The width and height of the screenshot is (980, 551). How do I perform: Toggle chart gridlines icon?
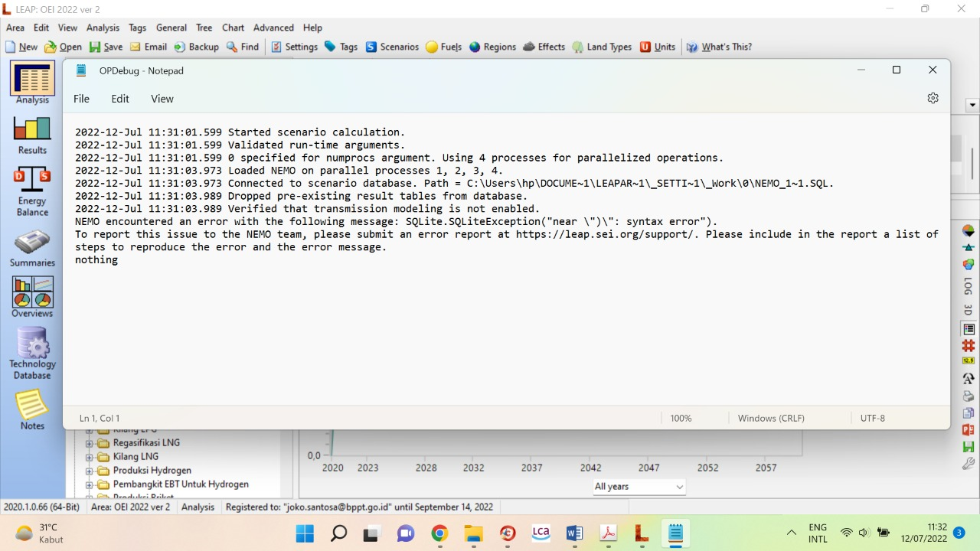point(969,346)
